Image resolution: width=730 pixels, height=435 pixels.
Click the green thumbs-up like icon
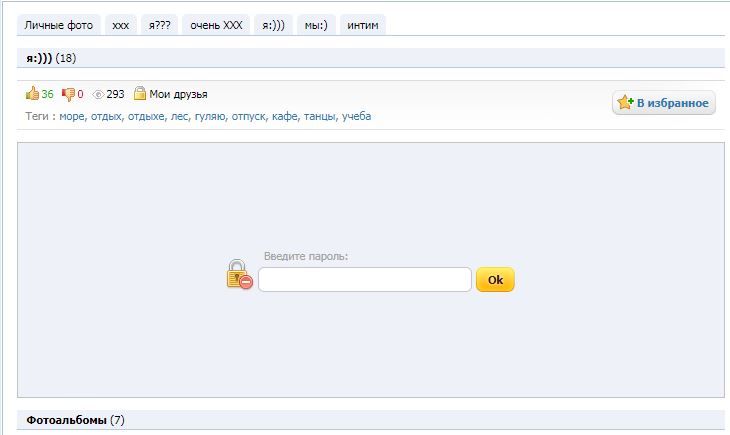pos(32,94)
